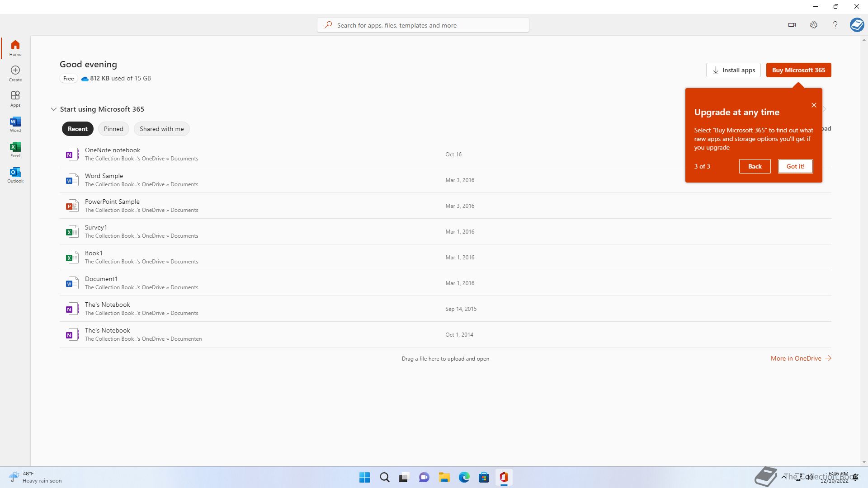
Task: Open the Apps page in sidebar
Action: click(15, 99)
